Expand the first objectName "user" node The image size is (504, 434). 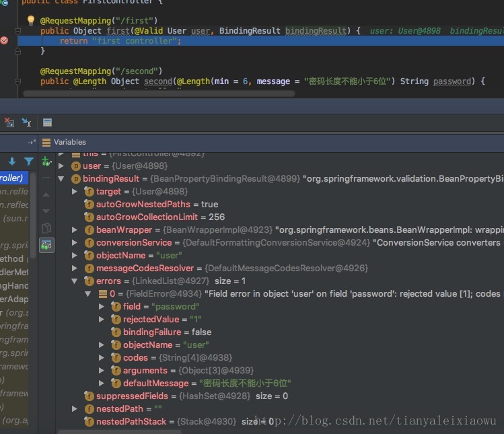[x=75, y=256]
